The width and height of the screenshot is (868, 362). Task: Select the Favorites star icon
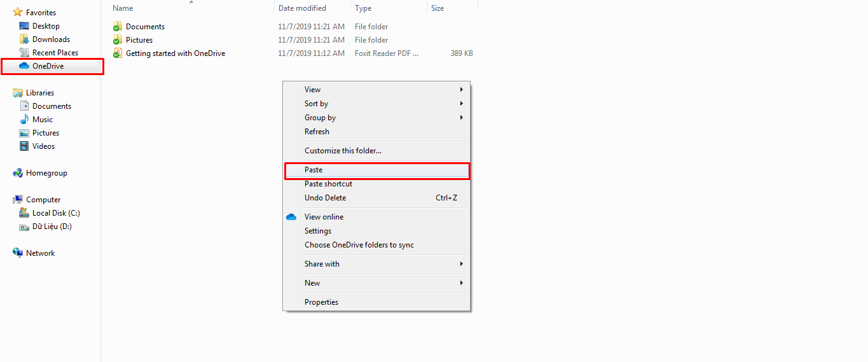pos(18,12)
